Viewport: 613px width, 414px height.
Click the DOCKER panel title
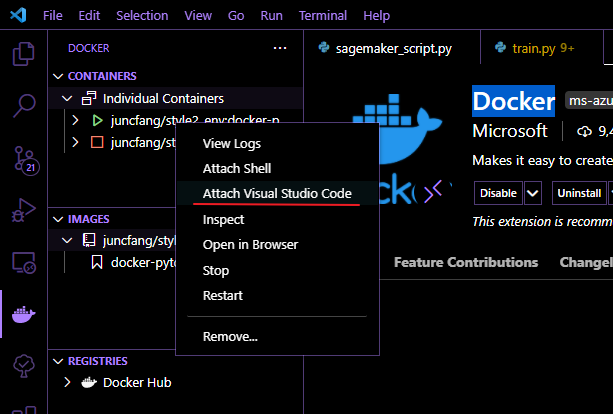pos(89,48)
